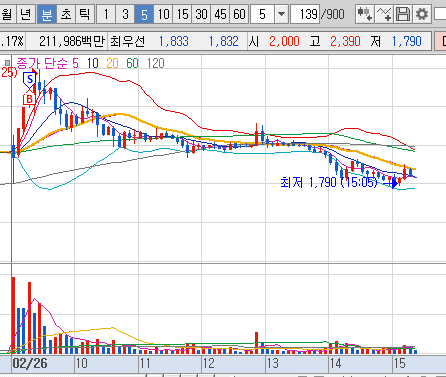Click the 10 hour mark on the time axis

click(x=82, y=363)
